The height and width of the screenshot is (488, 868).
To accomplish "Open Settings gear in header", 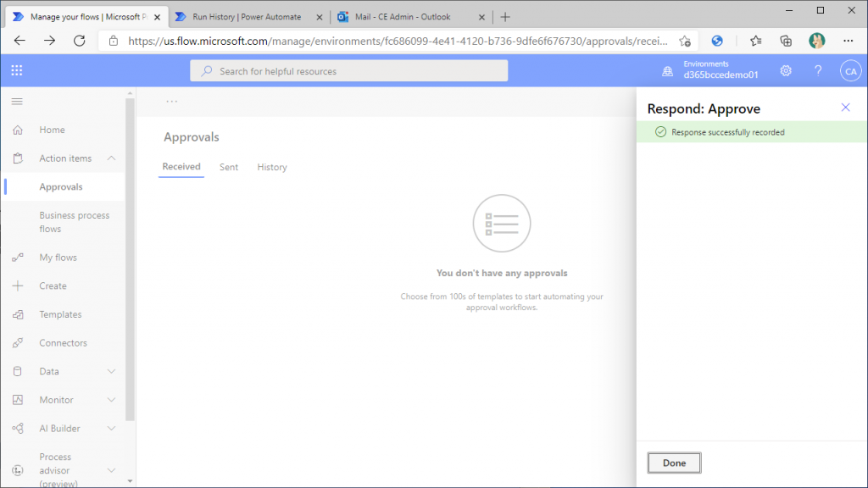I will click(x=786, y=71).
